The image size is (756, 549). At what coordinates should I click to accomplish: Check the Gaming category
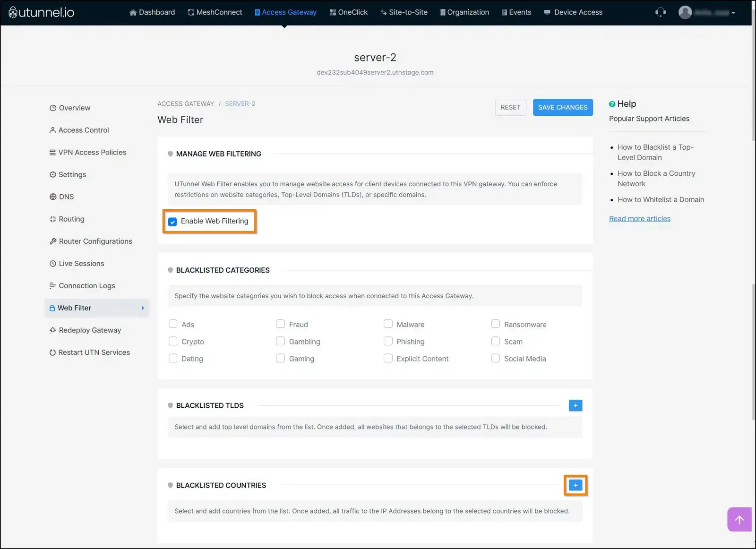click(280, 358)
